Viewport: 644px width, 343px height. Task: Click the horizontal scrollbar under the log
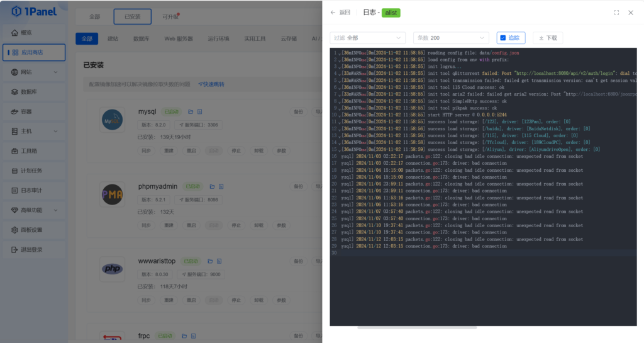[417, 328]
